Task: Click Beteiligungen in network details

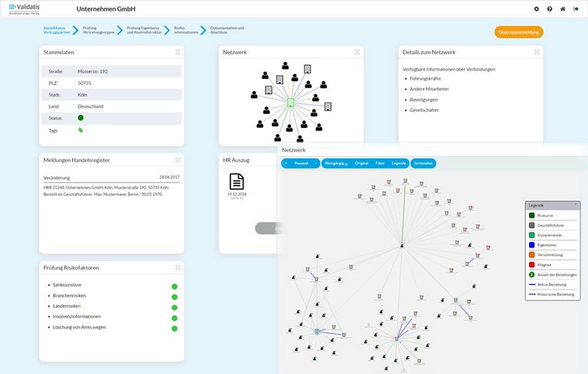Action: click(423, 100)
